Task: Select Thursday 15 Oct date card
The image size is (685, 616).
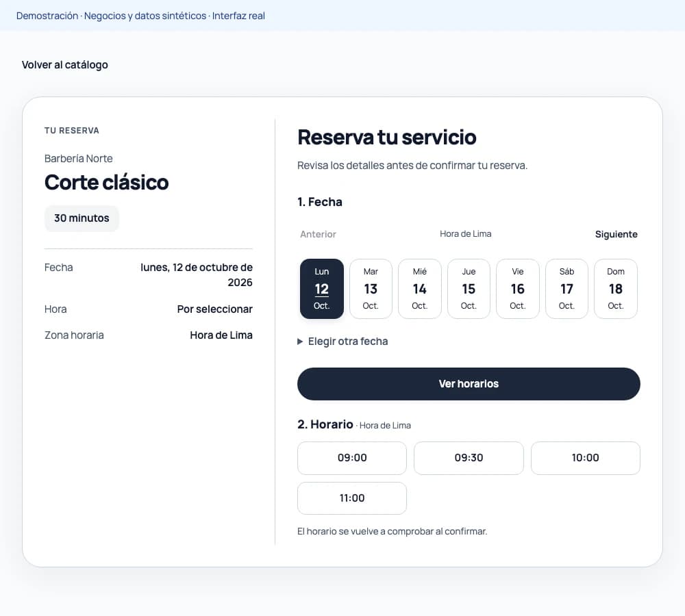Action: pos(469,289)
